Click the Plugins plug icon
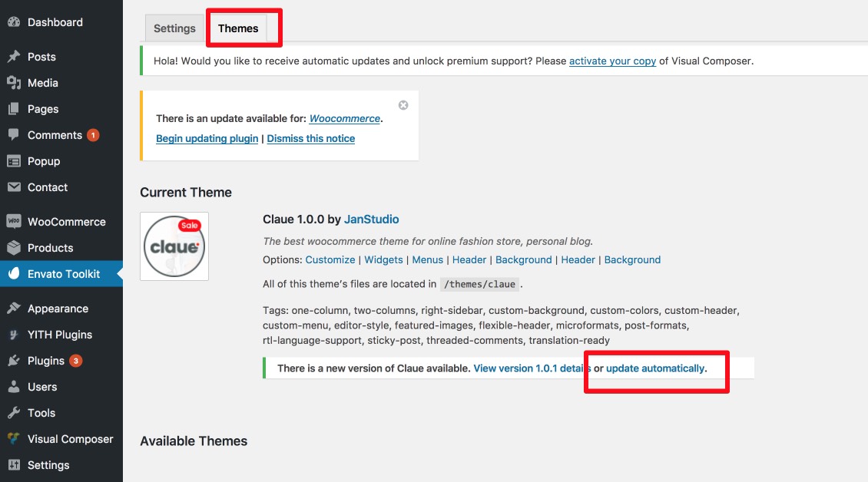The image size is (868, 482). [14, 361]
